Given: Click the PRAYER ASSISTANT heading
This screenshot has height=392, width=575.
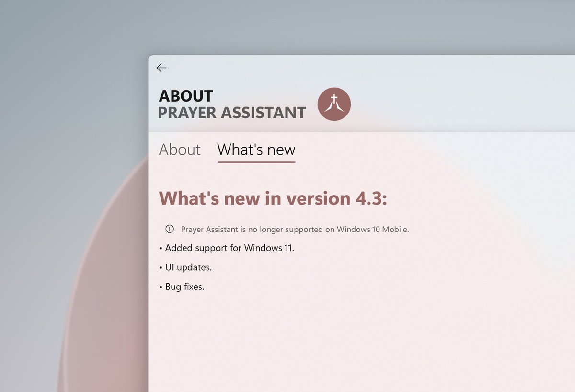Looking at the screenshot, I should (x=232, y=113).
